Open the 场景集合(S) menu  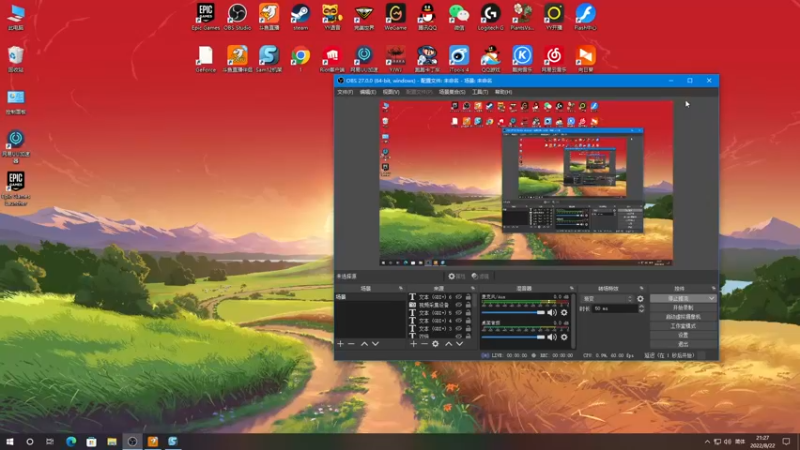coord(452,92)
